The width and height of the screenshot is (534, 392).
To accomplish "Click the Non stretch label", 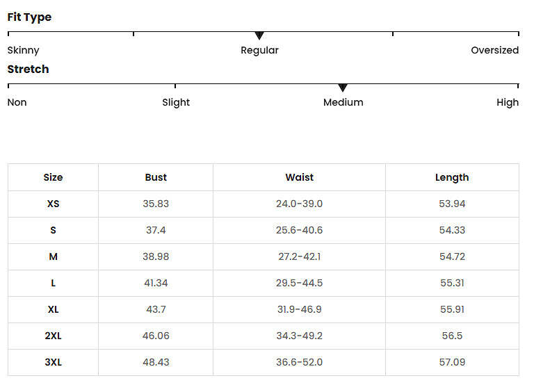I will [x=17, y=102].
